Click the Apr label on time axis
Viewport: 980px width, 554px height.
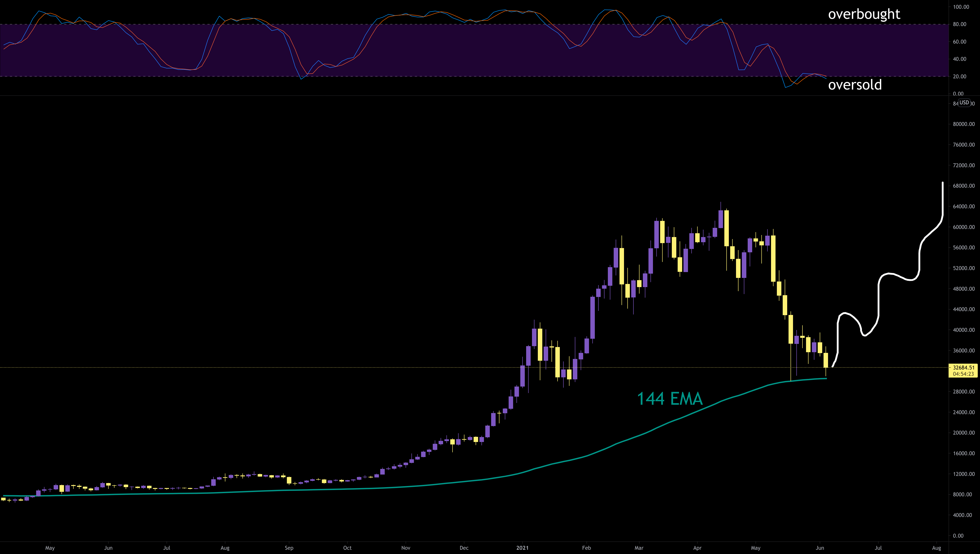697,548
